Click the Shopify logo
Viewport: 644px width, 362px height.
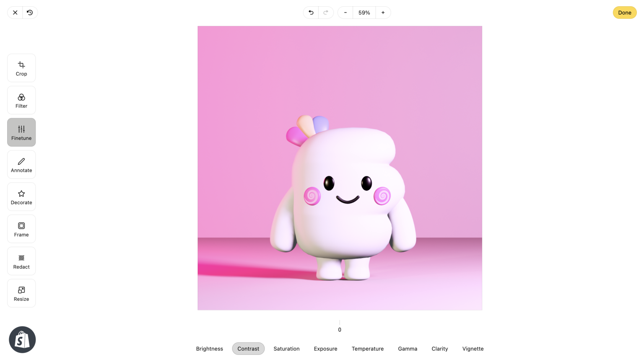[22, 339]
